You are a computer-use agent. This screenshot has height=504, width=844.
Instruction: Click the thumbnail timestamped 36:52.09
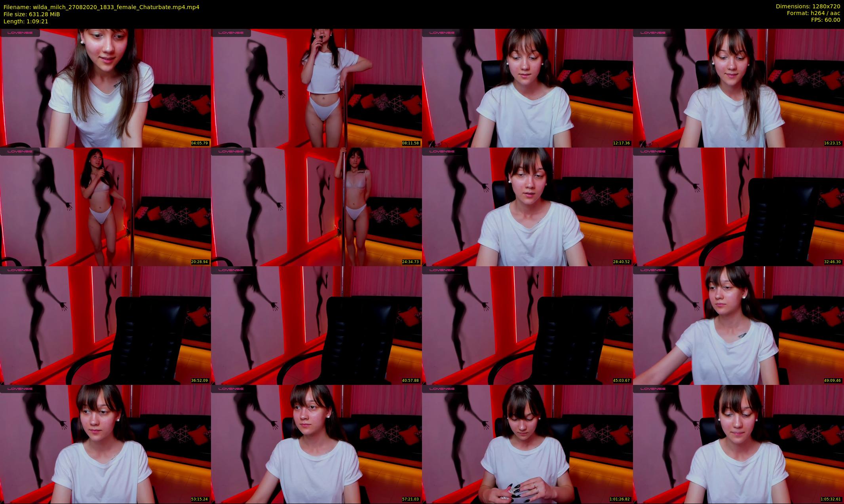pyautogui.click(x=105, y=325)
